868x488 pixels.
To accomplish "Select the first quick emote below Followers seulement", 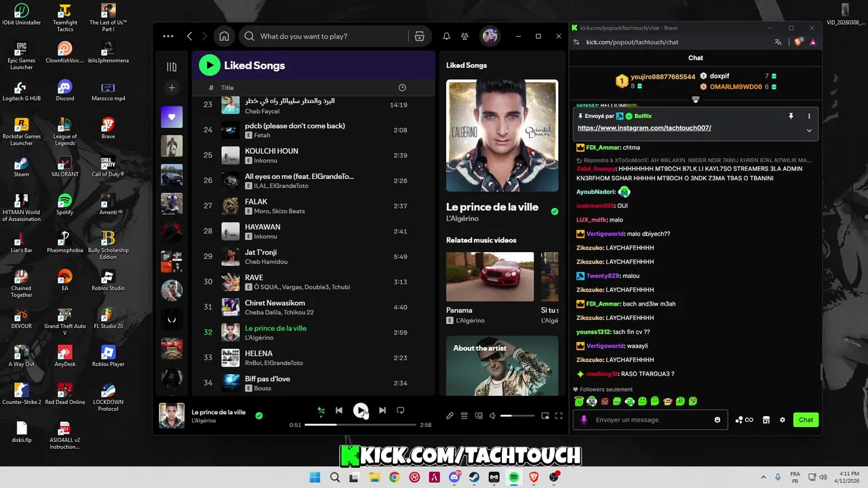I will [x=579, y=401].
